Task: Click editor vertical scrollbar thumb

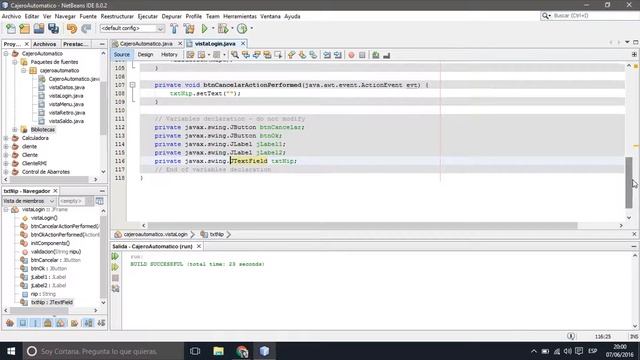Action: coord(629,182)
